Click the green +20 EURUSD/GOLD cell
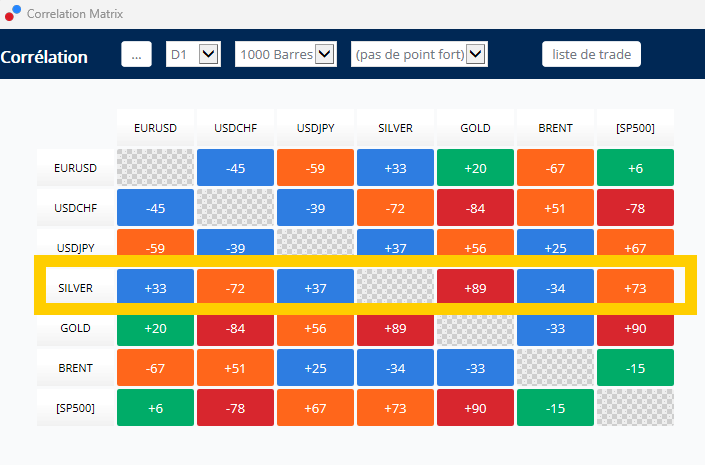 coord(475,168)
